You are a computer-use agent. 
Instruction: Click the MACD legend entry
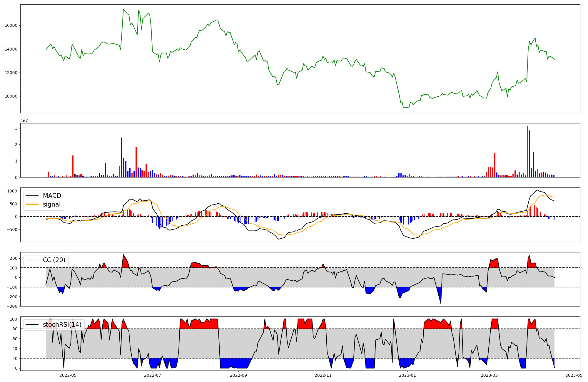tap(43, 196)
